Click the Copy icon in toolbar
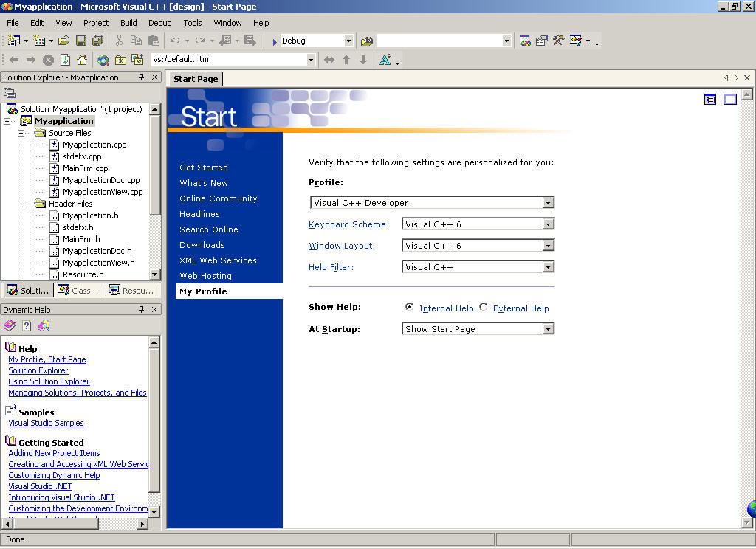This screenshot has width=756, height=549. click(136, 41)
